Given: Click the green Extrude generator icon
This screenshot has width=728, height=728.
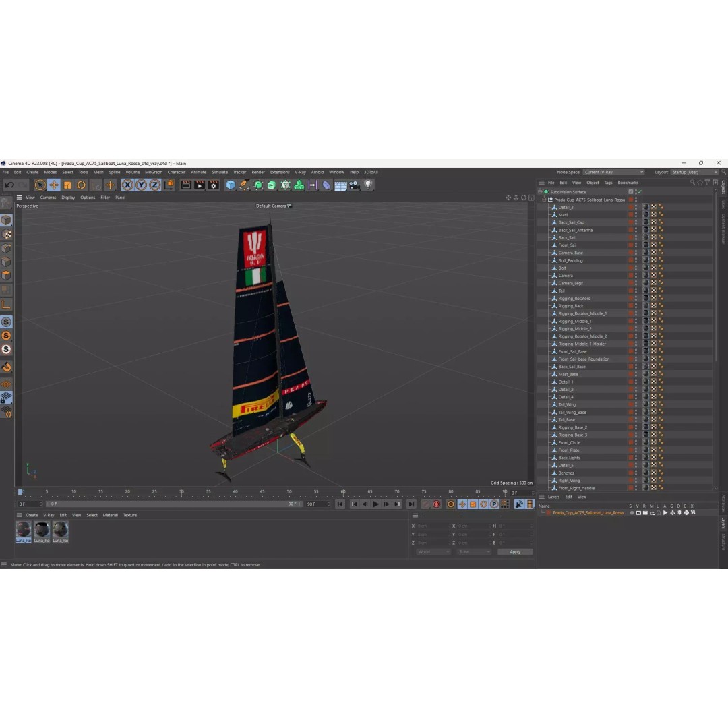Looking at the screenshot, I should (x=272, y=185).
